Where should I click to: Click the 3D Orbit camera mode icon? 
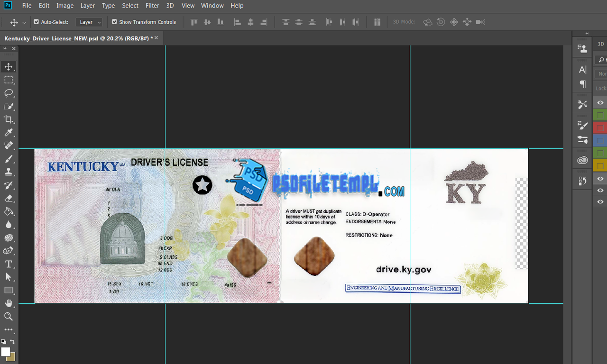click(428, 22)
